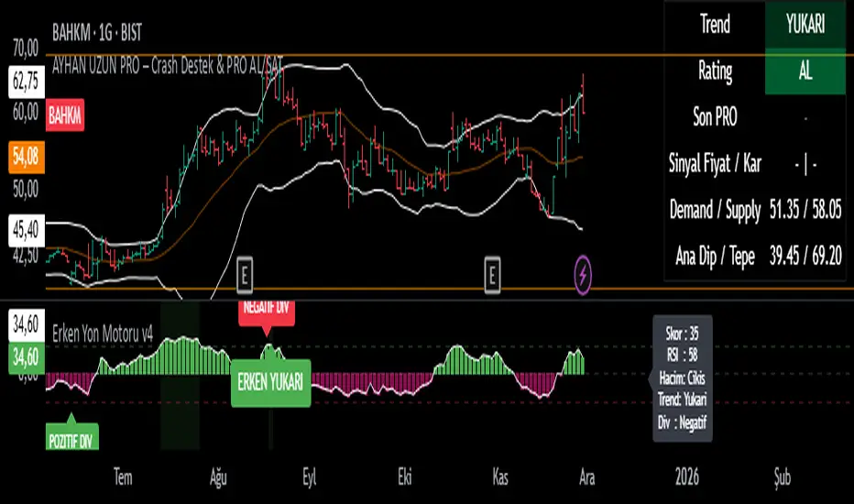Click the 70,00 price level label

point(26,49)
